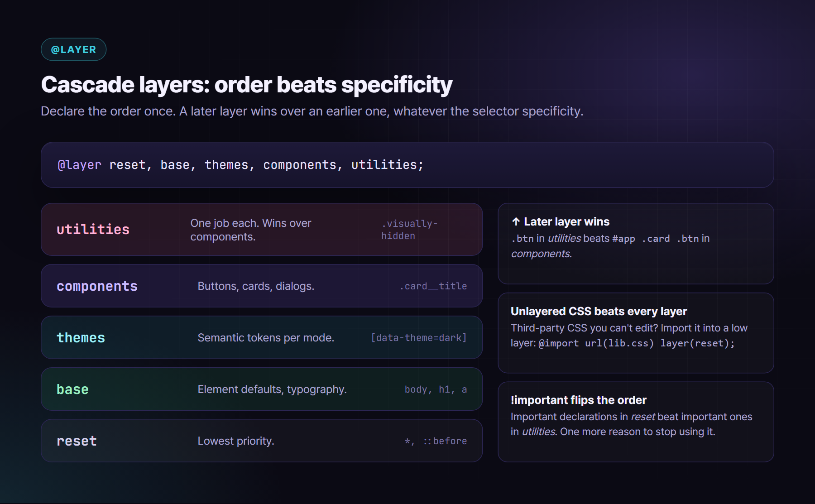Viewport: 815px width, 504px height.
Task: Click the Lowest priority description text
Action: [236, 441]
